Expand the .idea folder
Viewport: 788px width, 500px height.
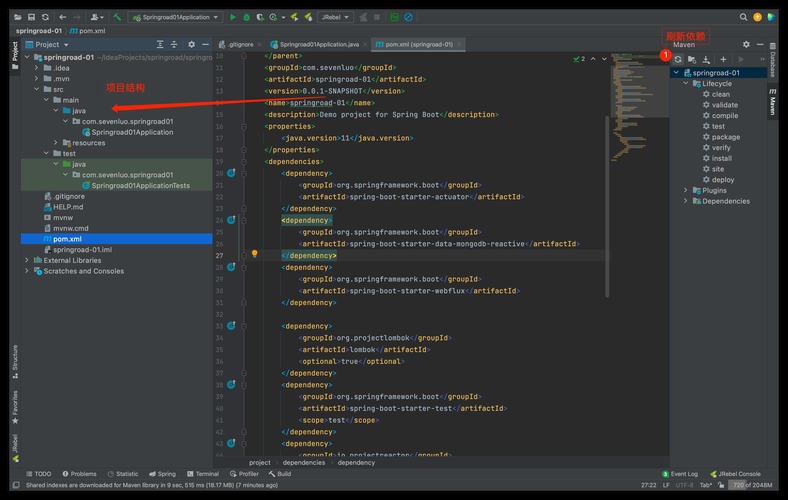pyautogui.click(x=37, y=68)
